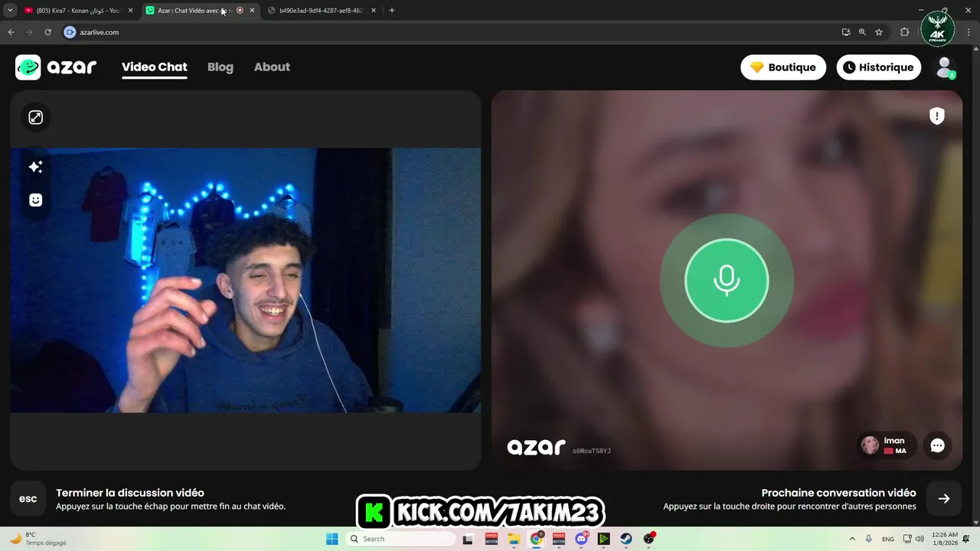Open the user profile avatar icon

point(946,67)
